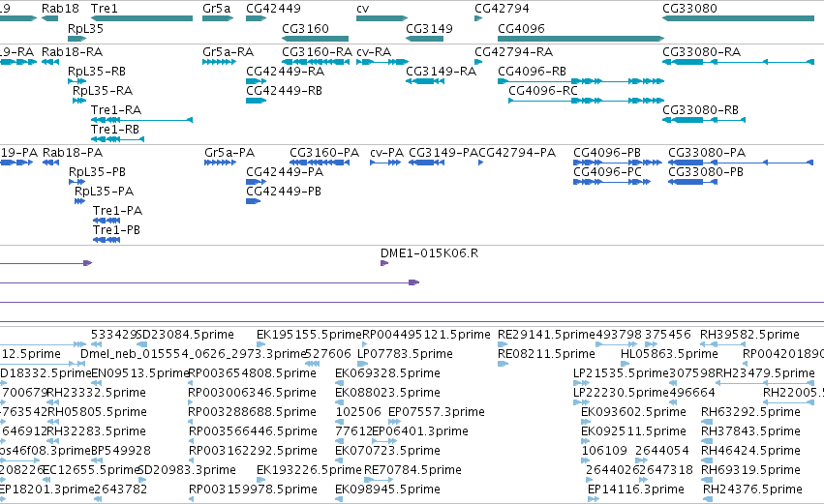The height and width of the screenshot is (504, 824).
Task: Click the RpL35-RA transcript label
Action: point(103,91)
